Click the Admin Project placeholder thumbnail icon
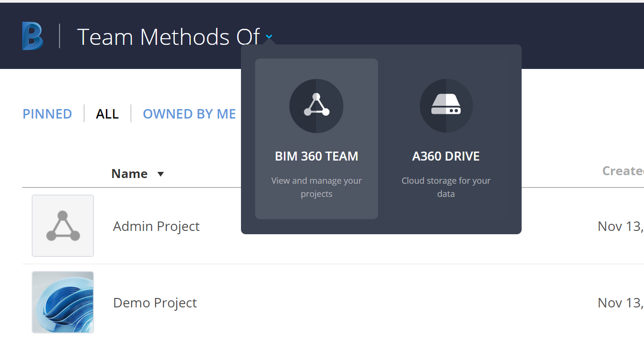The height and width of the screenshot is (340, 644). tap(62, 225)
